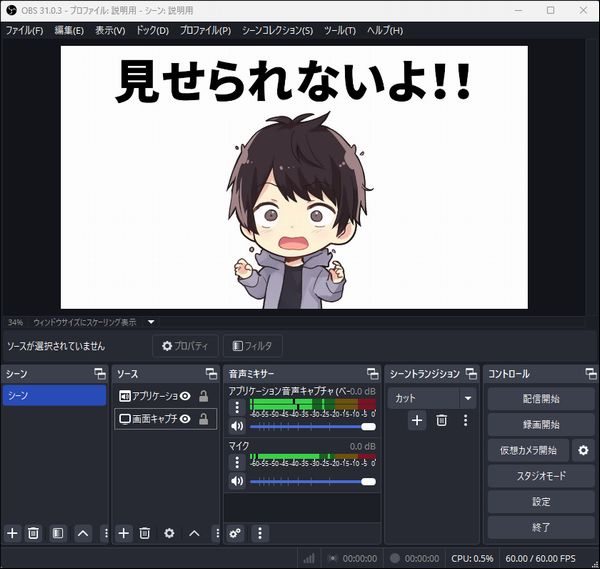This screenshot has width=600, height=569.
Task: Undock the ソース panel with the float icon
Action: click(x=211, y=374)
